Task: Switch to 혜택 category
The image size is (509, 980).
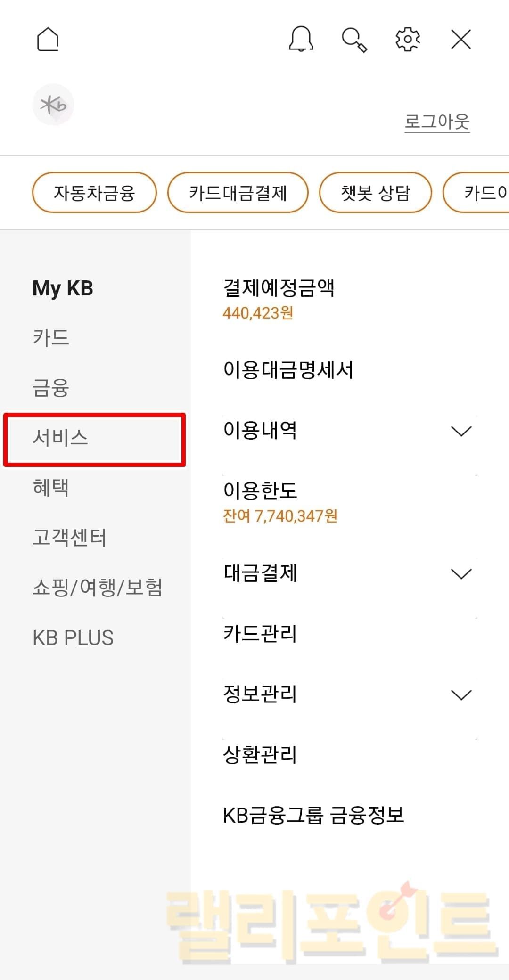Action: click(x=51, y=488)
